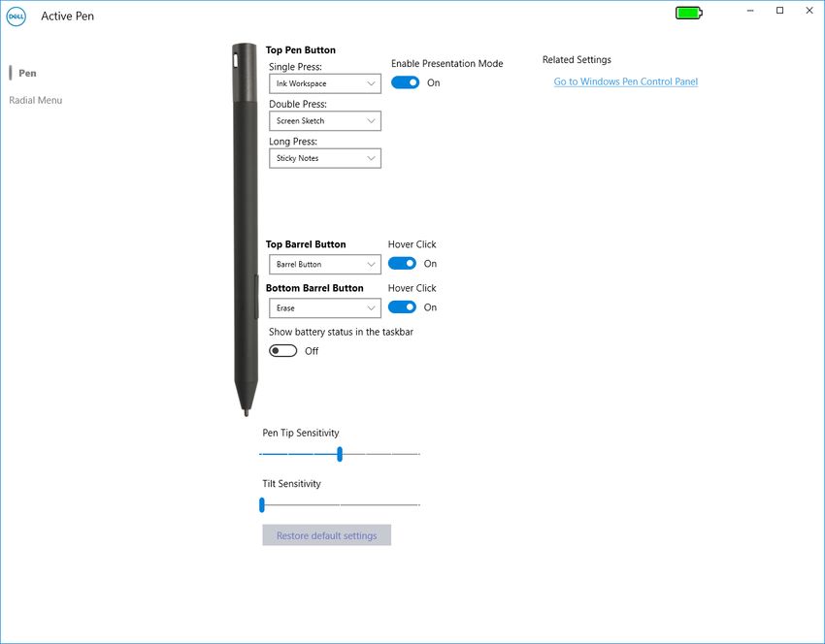
Task: Click the pen image
Action: 246,230
